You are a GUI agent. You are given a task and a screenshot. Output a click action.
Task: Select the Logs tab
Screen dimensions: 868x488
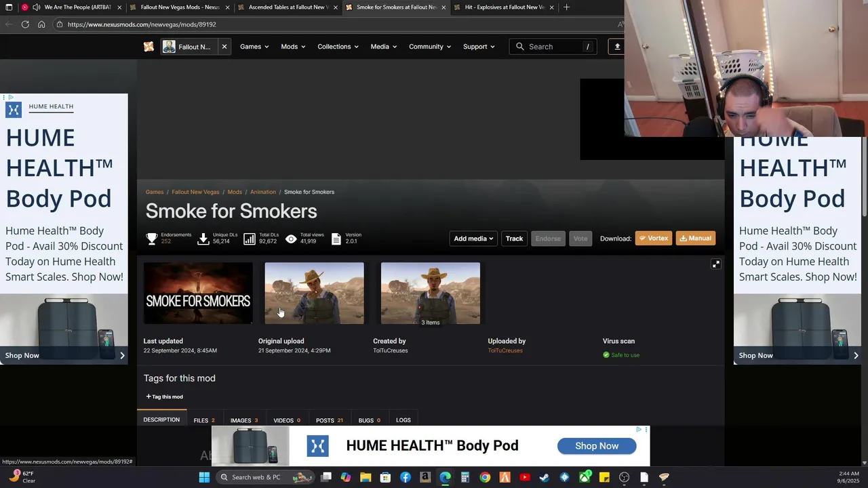tap(403, 420)
